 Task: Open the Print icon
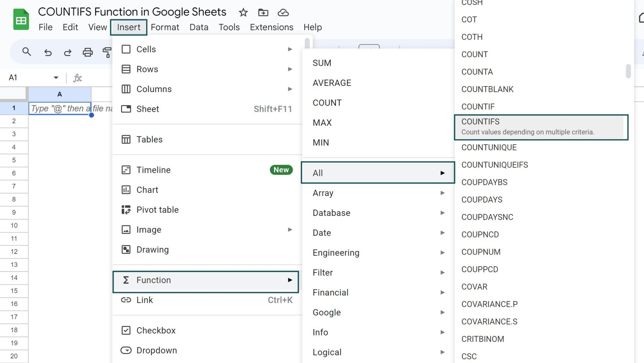click(88, 52)
